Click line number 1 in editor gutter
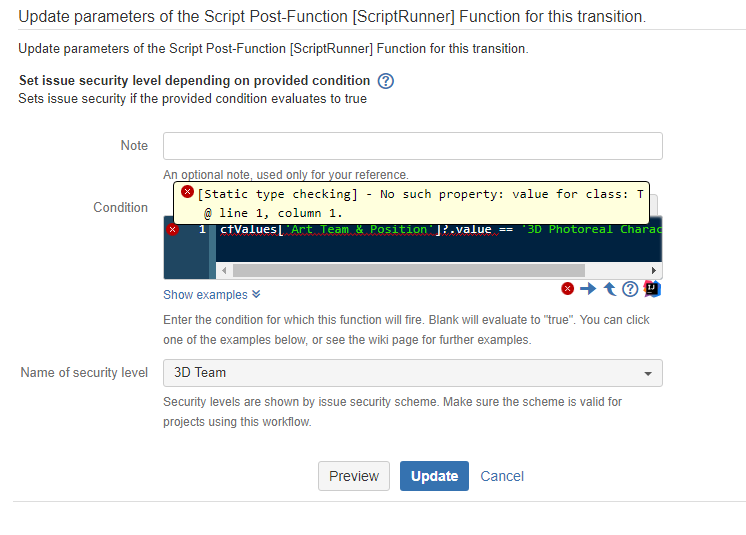The width and height of the screenshot is (746, 535). (202, 230)
